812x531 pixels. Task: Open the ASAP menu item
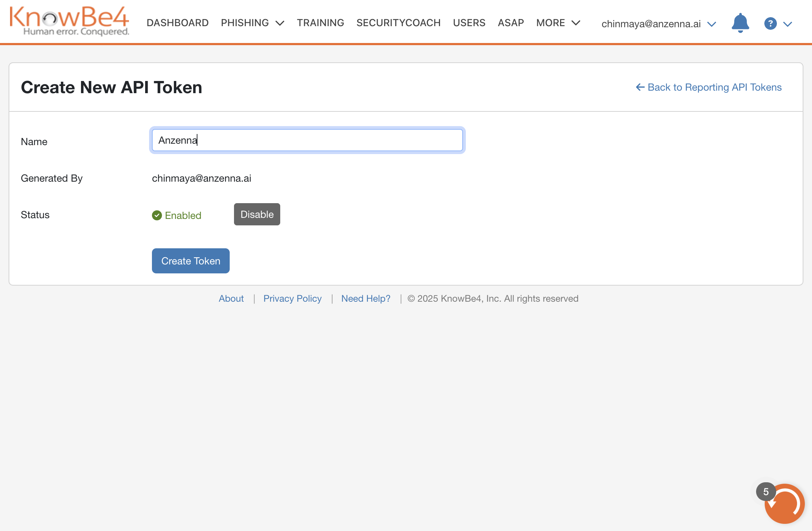click(x=511, y=23)
